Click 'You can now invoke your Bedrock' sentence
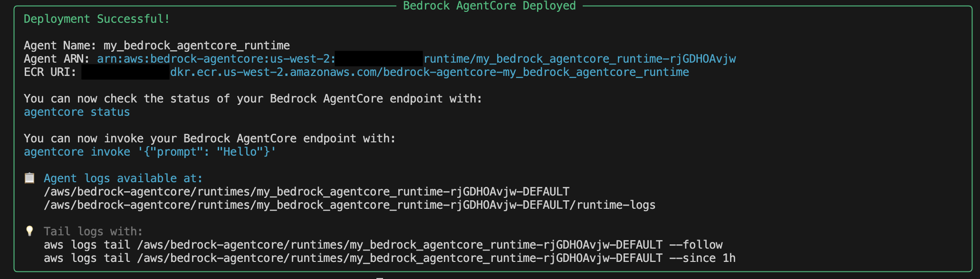 tap(210, 139)
